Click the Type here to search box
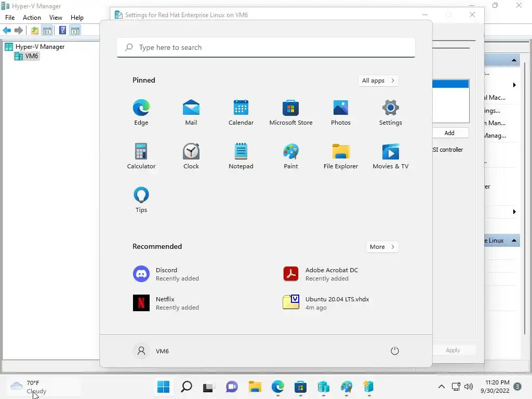 266,47
